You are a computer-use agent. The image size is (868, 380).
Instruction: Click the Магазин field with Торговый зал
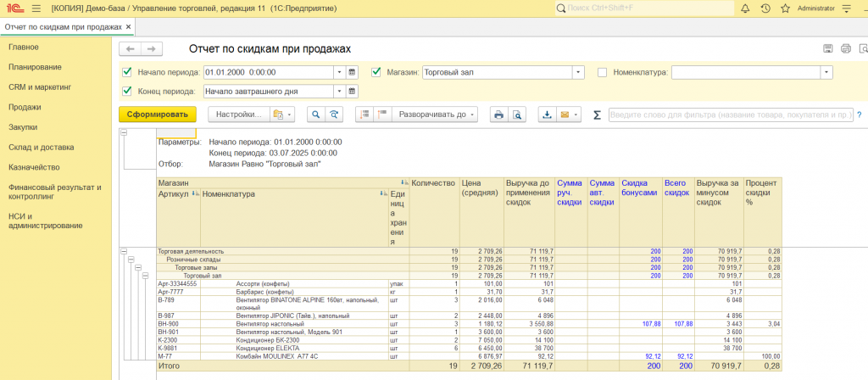tap(497, 72)
